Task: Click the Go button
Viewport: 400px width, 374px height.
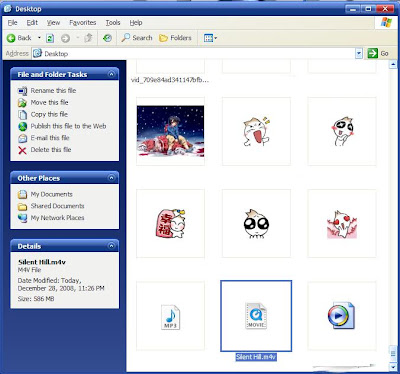Action: 378,53
